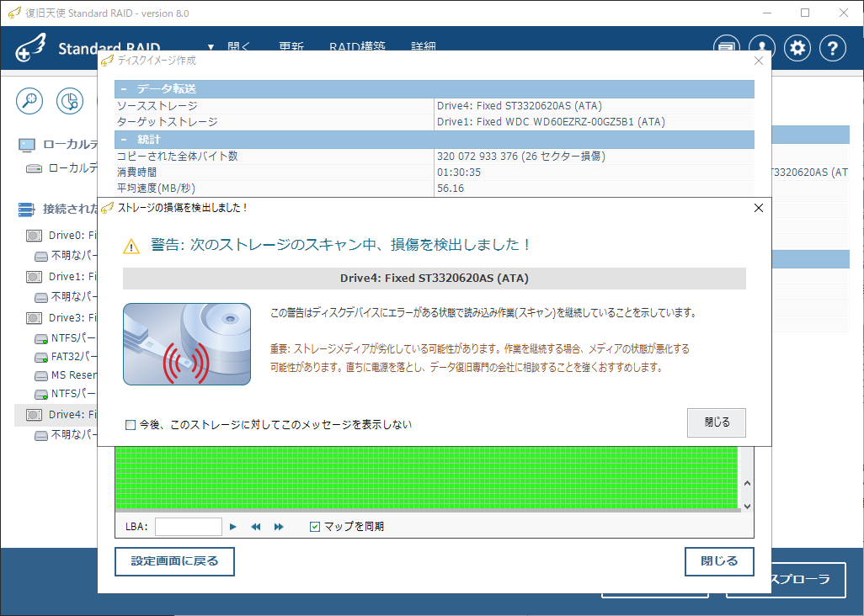
Task: Click the 消費時間 label
Action: (x=136, y=173)
